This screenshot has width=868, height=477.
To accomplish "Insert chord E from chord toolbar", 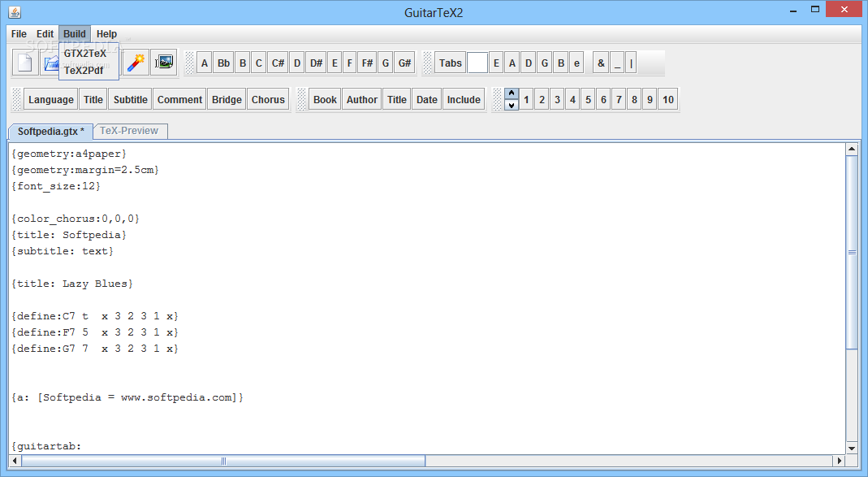I will pyautogui.click(x=335, y=63).
